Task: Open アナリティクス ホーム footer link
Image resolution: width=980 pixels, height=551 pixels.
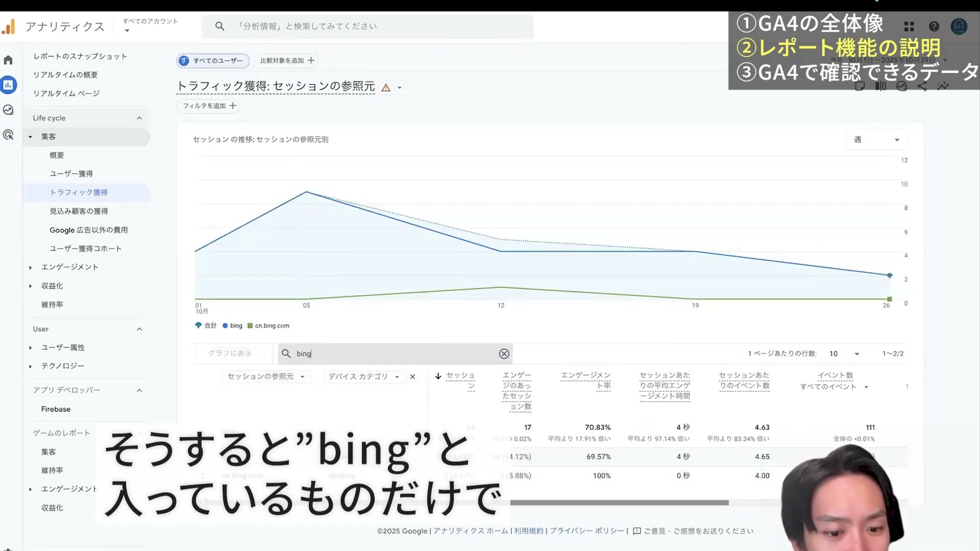Action: pos(471,531)
